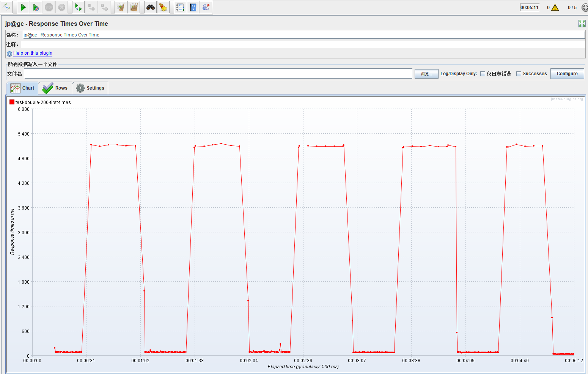588x374 pixels.
Task: Start remote engines icon
Action: coord(78,7)
